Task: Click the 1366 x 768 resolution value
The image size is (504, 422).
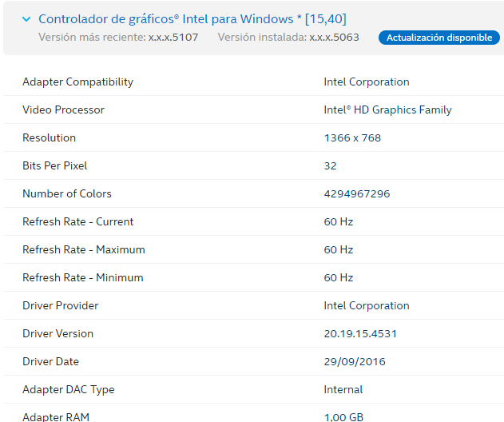Action: coord(352,137)
